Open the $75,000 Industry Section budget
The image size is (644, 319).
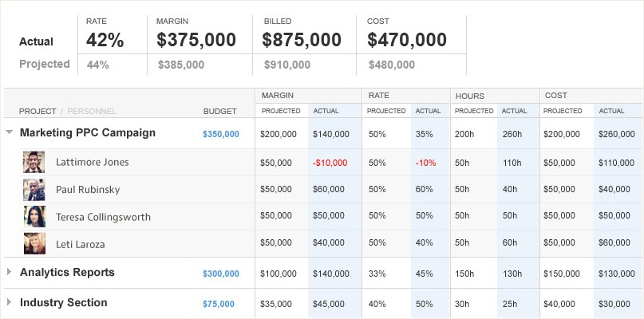(219, 304)
